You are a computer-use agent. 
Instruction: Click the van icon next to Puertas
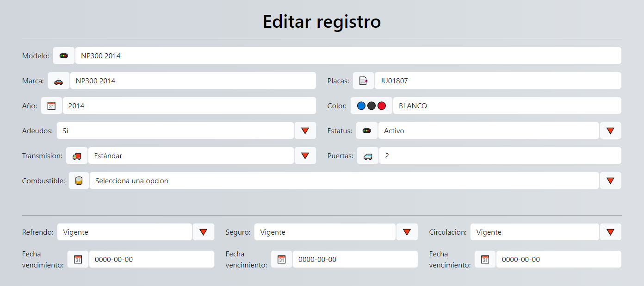[368, 155]
